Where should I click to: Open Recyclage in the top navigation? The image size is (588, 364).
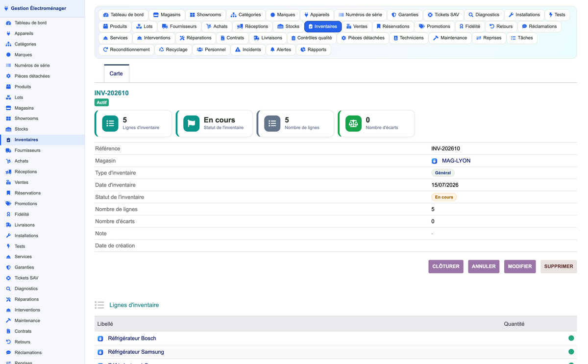pyautogui.click(x=173, y=49)
